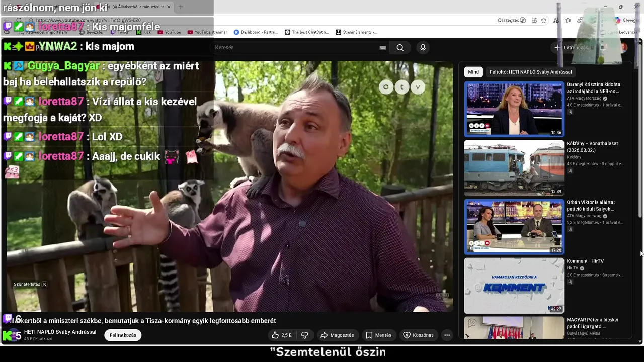Send thanks via Köszönet button
The width and height of the screenshot is (644, 362).
418,335
